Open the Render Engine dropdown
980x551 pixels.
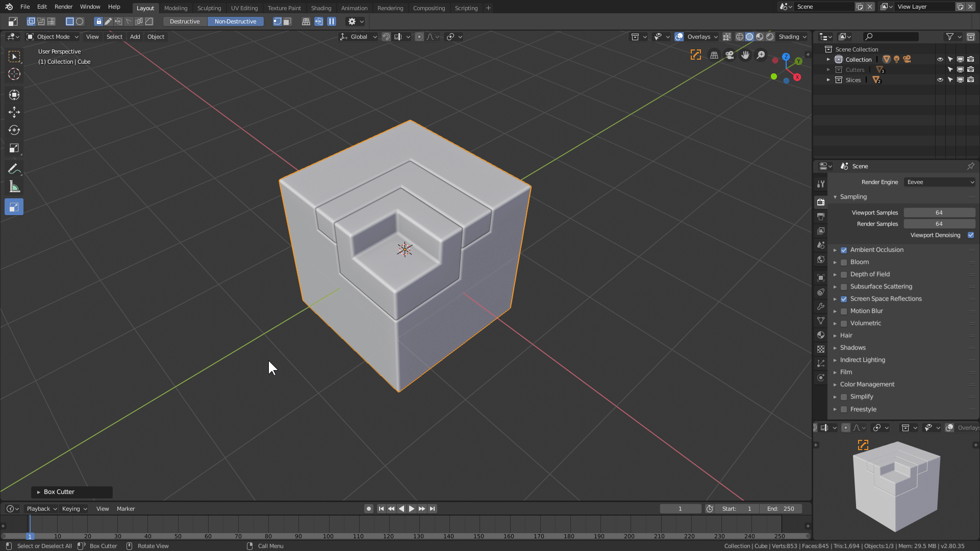pos(939,182)
